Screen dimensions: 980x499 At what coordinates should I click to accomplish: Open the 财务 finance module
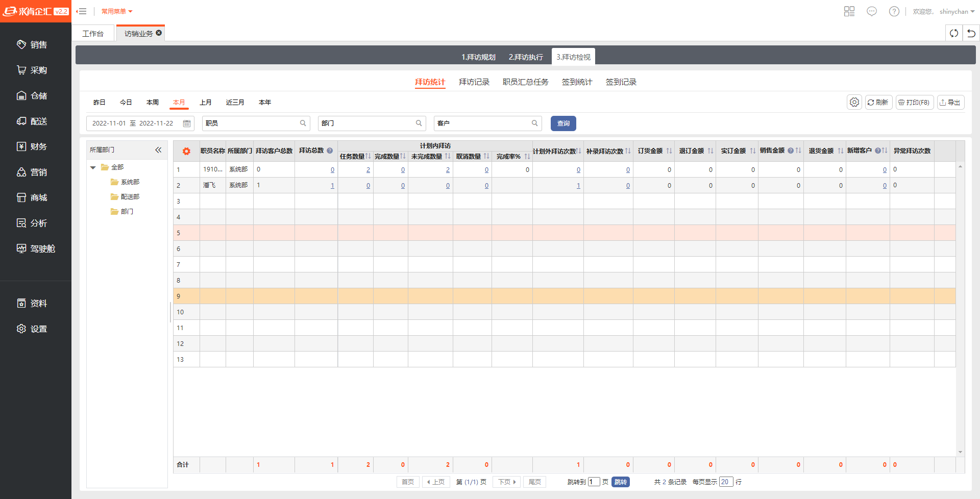click(32, 147)
